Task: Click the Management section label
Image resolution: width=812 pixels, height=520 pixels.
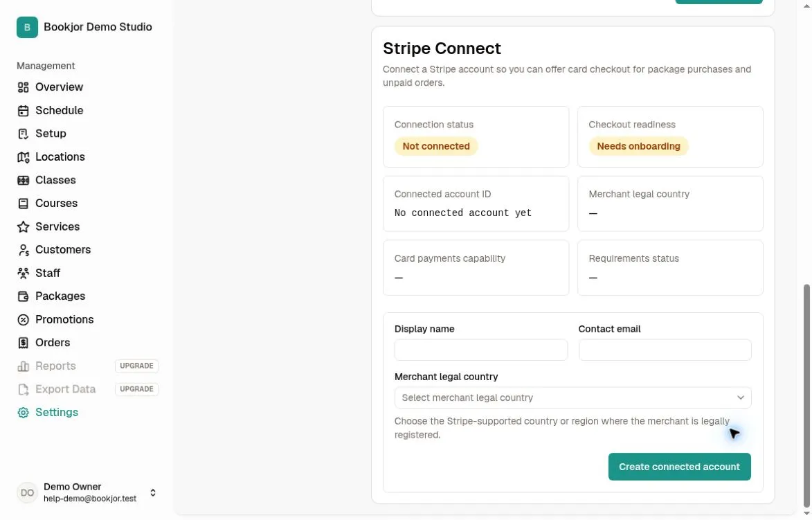Action: pyautogui.click(x=46, y=66)
